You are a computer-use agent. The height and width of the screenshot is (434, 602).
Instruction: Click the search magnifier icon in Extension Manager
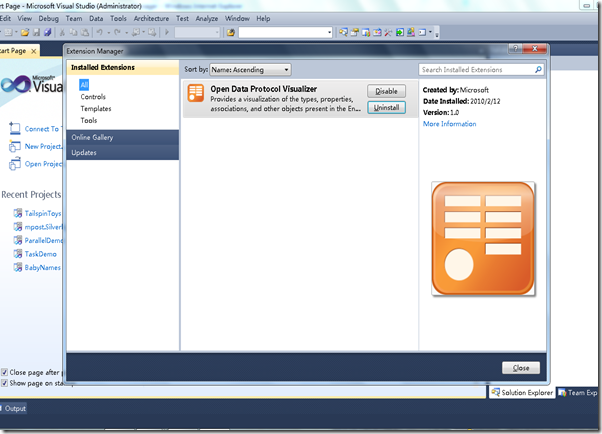pos(538,70)
